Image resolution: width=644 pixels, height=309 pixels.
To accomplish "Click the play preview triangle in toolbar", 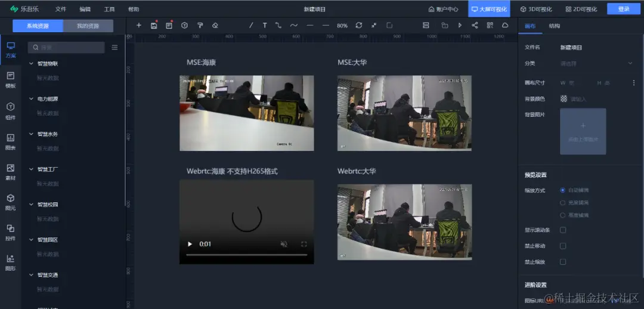I will pos(460,26).
